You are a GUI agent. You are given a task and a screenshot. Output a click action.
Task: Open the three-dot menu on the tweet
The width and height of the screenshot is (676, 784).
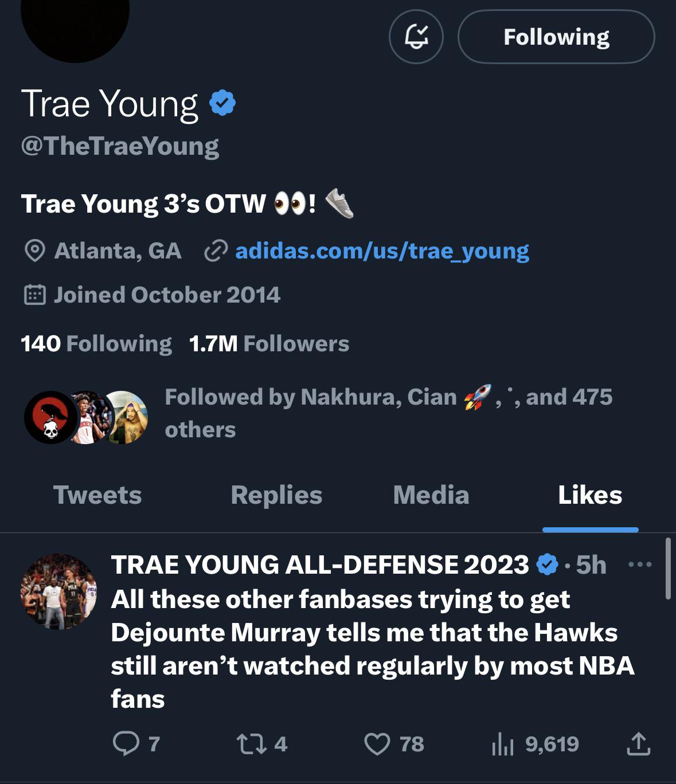point(640,565)
